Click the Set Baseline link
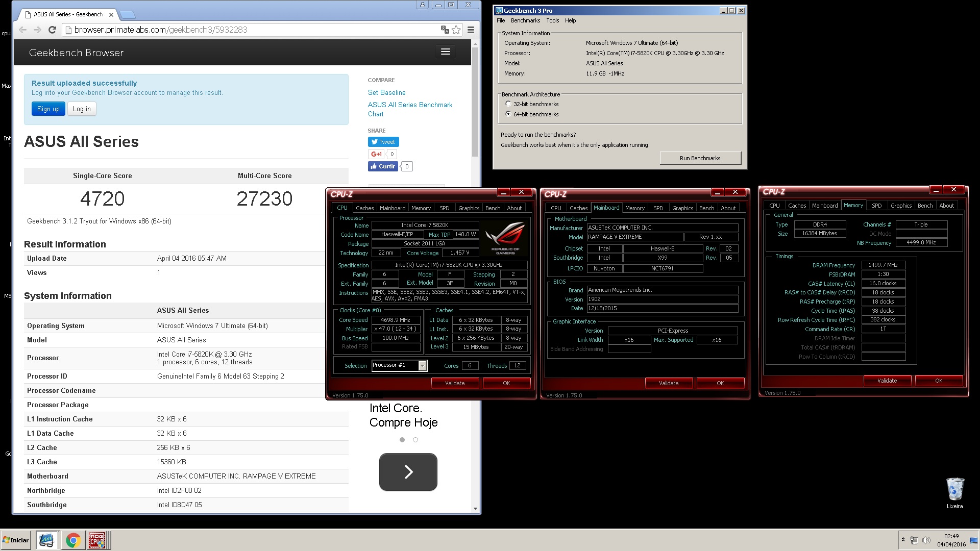Viewport: 980px width, 551px height. click(x=386, y=92)
